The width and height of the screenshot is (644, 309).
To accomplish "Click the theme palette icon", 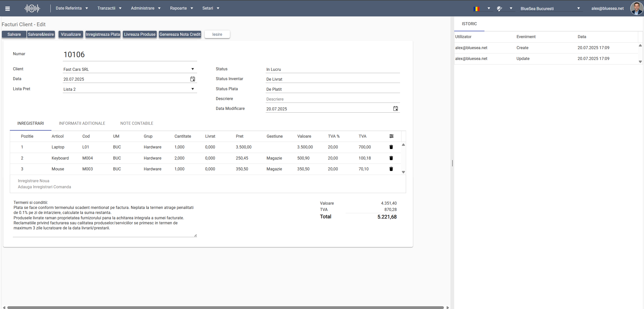I will pyautogui.click(x=499, y=9).
